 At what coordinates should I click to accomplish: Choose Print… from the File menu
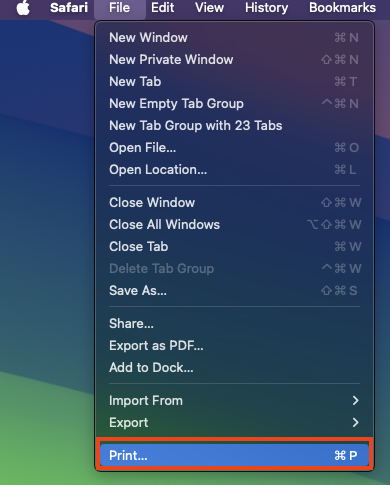click(x=234, y=455)
